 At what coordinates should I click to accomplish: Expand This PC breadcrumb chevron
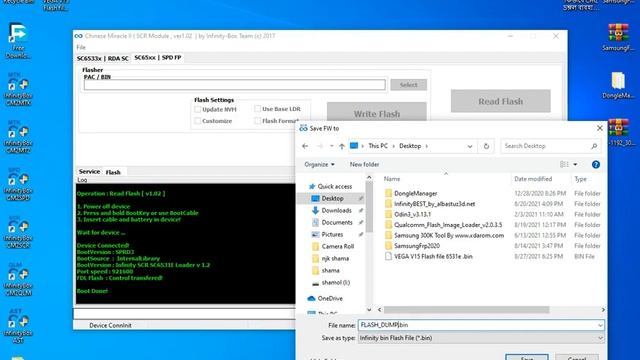pyautogui.click(x=393, y=146)
